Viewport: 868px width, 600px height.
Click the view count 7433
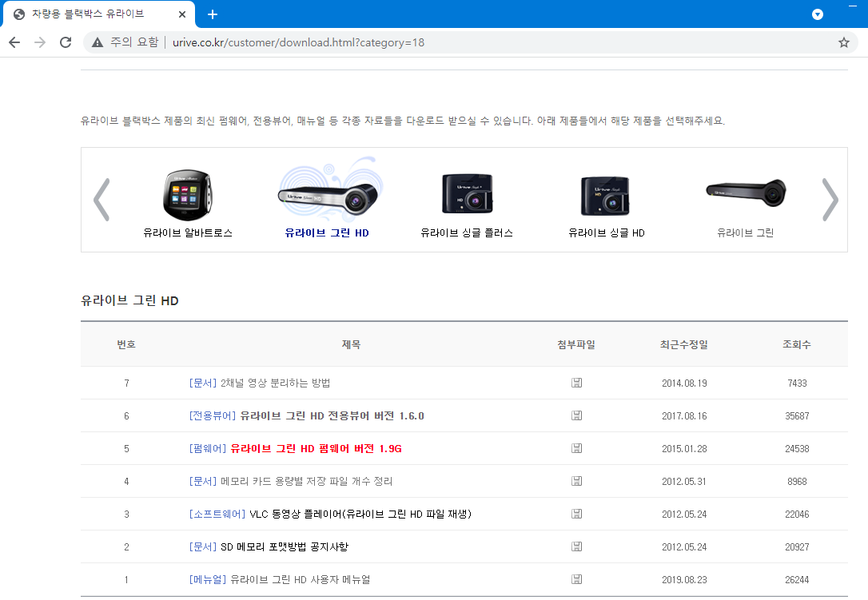click(797, 383)
